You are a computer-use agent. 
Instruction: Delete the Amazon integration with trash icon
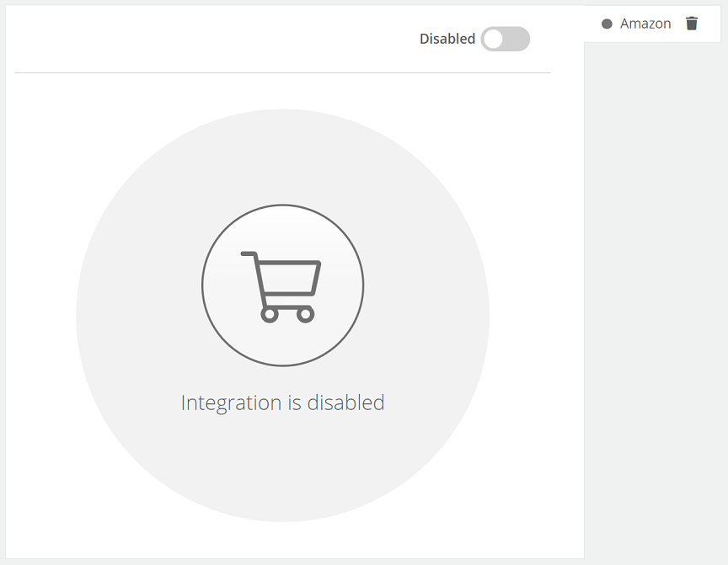tap(691, 24)
